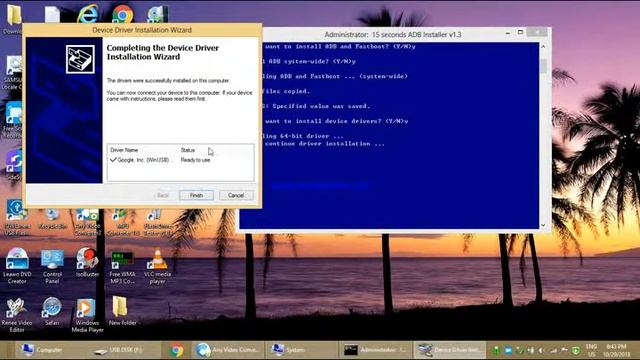Open the Recycle Bin desktop icon
The width and height of the screenshot is (640, 360).
[x=52, y=219]
